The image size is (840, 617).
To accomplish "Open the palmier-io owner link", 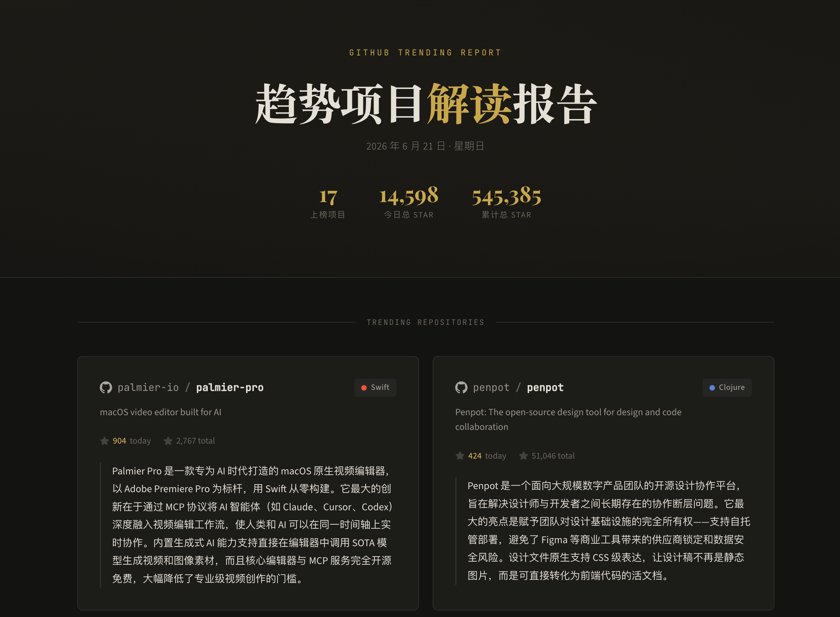I will click(x=148, y=388).
